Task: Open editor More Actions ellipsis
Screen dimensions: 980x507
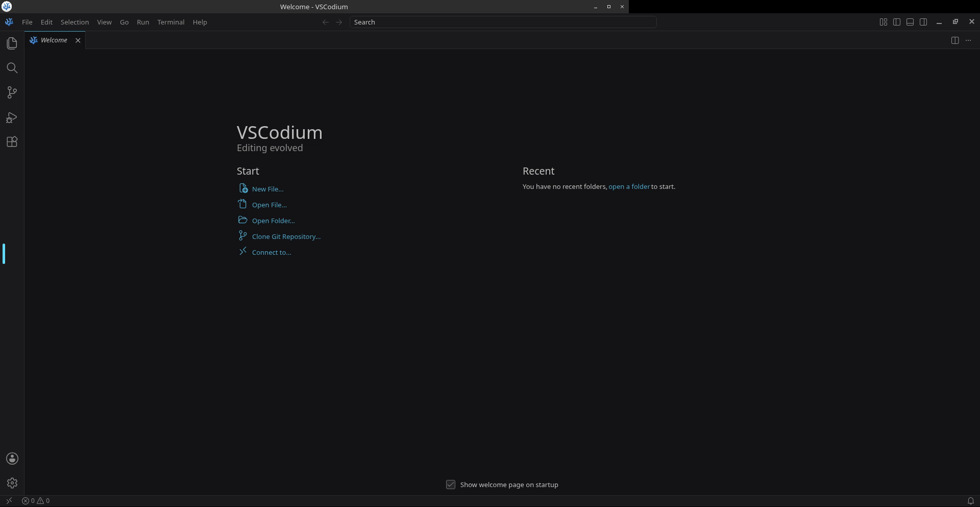Action: [x=968, y=40]
